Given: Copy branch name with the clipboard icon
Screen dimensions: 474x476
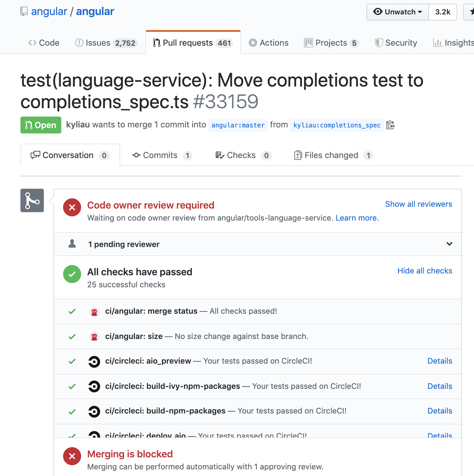Looking at the screenshot, I should coord(390,125).
